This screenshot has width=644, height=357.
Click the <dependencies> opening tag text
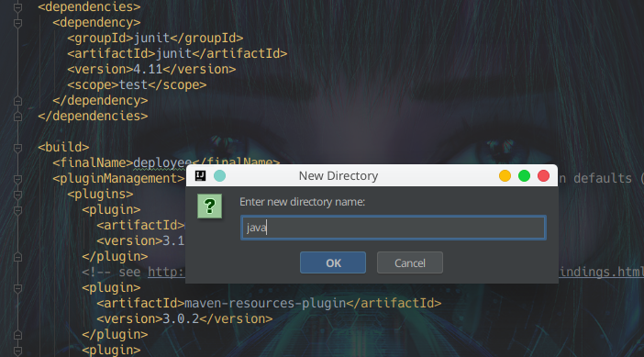coord(89,7)
